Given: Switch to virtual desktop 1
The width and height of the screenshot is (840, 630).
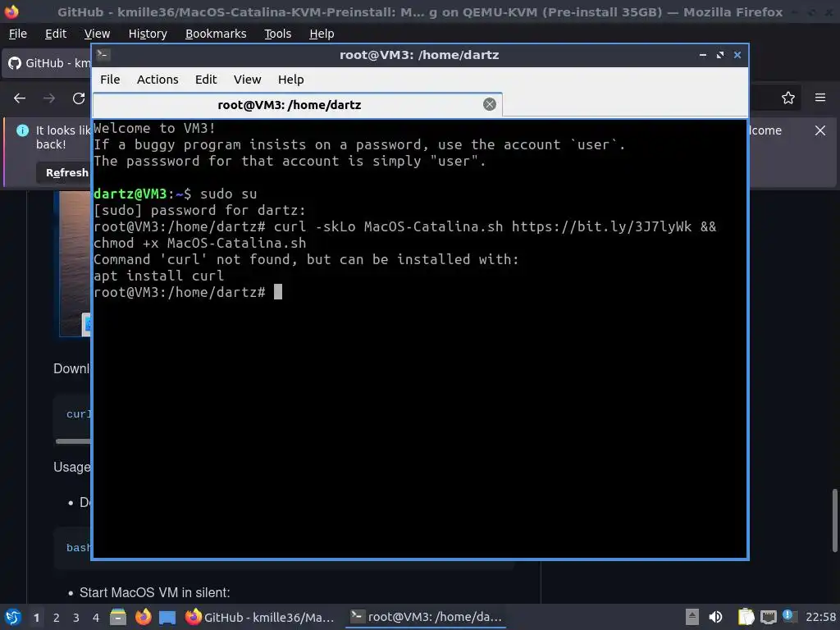Looking at the screenshot, I should [x=36, y=618].
